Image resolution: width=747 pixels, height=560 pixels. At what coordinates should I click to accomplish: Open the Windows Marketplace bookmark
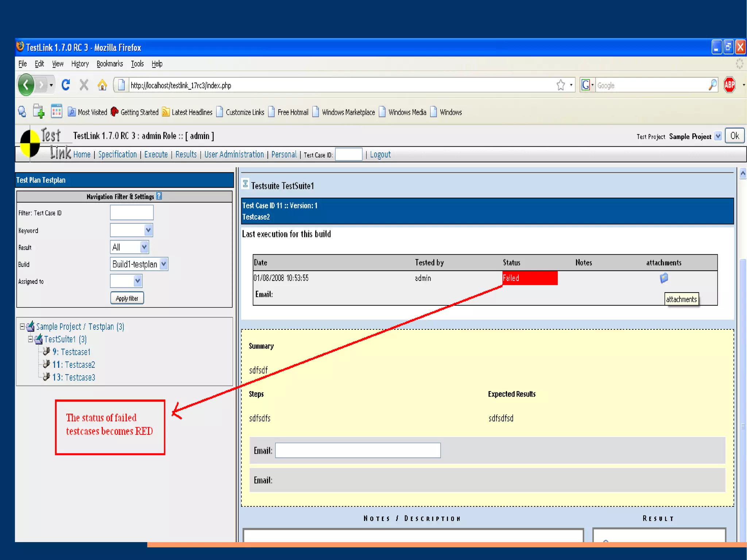(344, 112)
